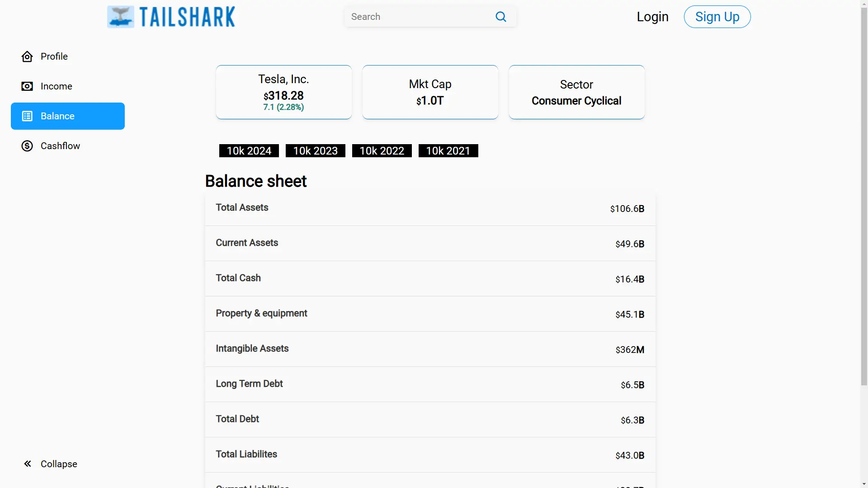The image size is (868, 488).
Task: Click the Profile house icon
Action: point(27,56)
